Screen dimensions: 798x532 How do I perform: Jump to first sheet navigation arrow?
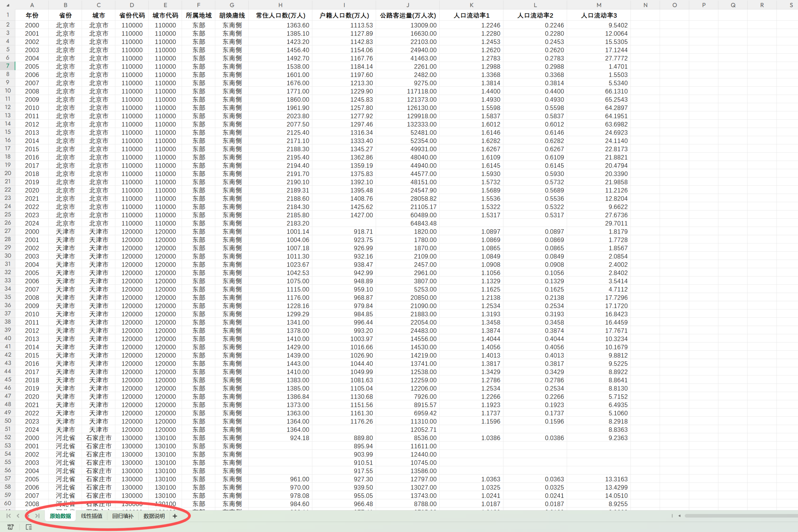(x=8, y=516)
